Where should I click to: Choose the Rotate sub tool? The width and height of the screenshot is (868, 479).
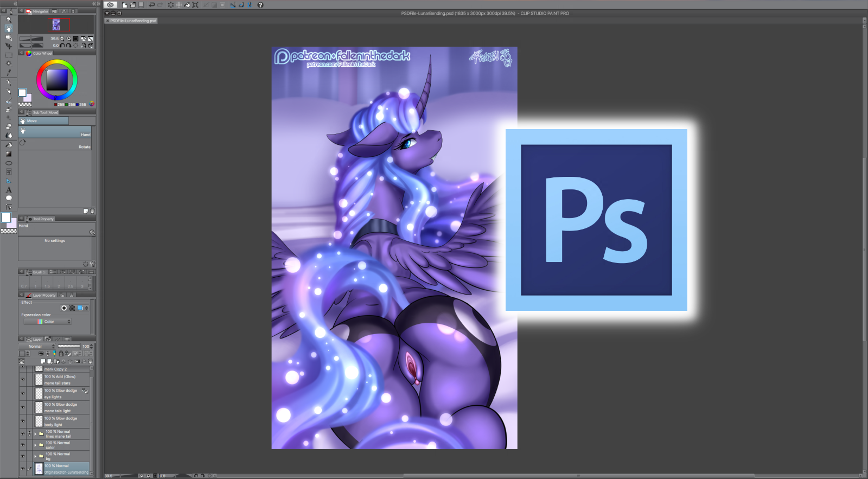(x=55, y=143)
